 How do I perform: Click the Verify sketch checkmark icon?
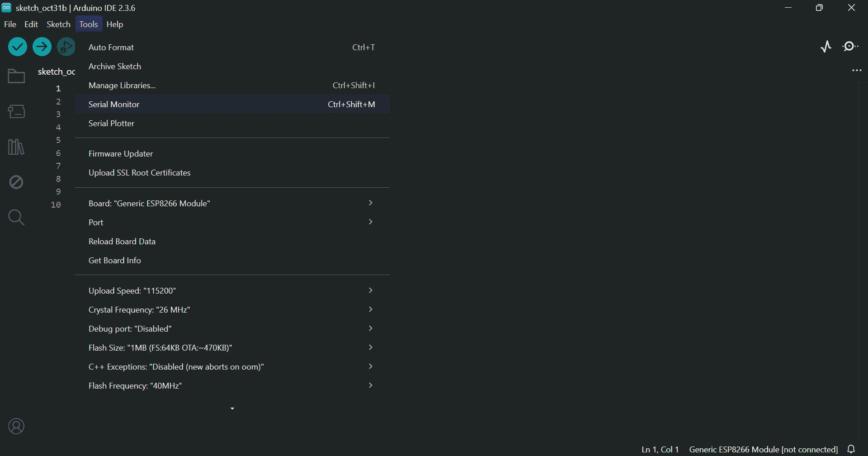(x=17, y=46)
